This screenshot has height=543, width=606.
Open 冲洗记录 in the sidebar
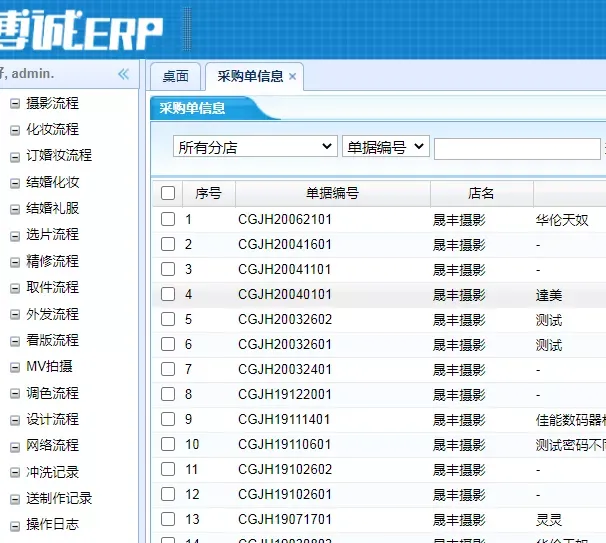coord(52,472)
